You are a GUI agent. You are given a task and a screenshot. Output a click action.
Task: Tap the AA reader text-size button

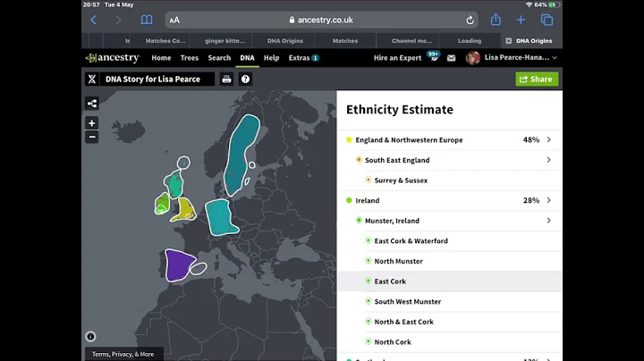[174, 20]
